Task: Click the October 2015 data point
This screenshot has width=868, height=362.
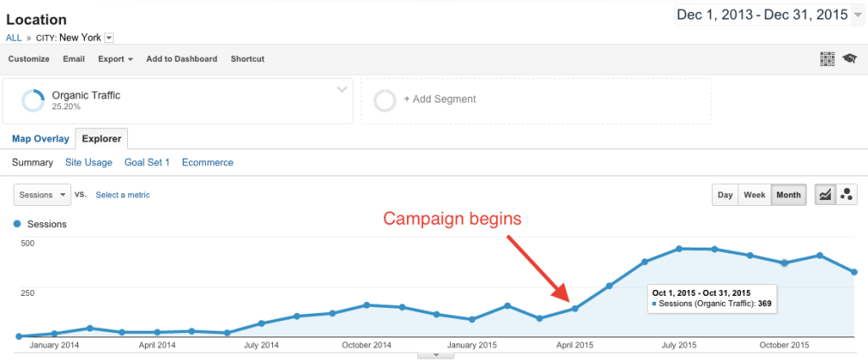Action: tap(785, 263)
